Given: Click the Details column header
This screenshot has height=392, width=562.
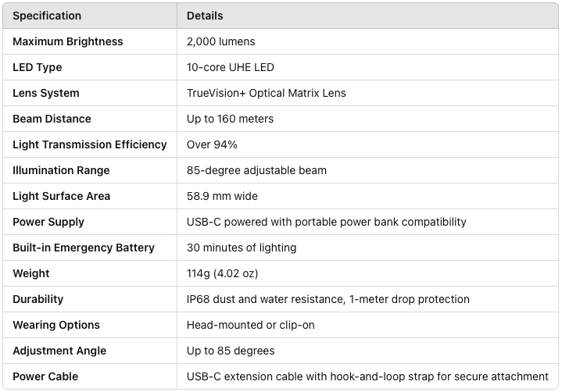Looking at the screenshot, I should (x=205, y=16).
